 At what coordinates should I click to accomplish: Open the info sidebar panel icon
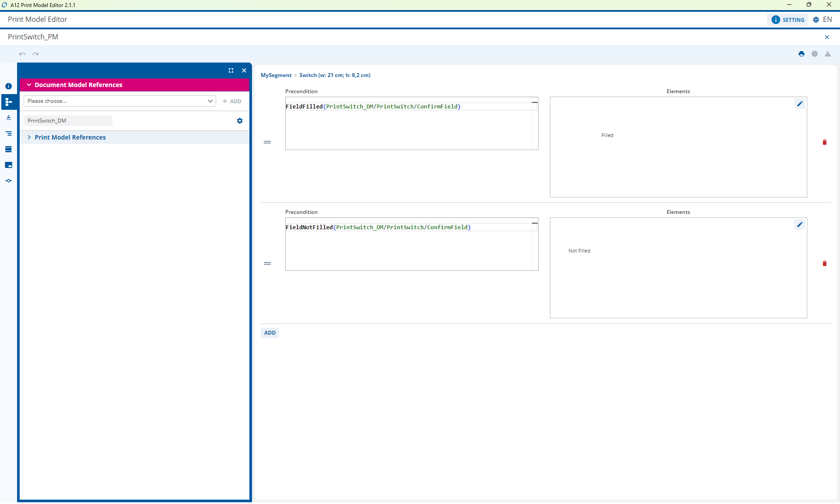[x=8, y=86]
